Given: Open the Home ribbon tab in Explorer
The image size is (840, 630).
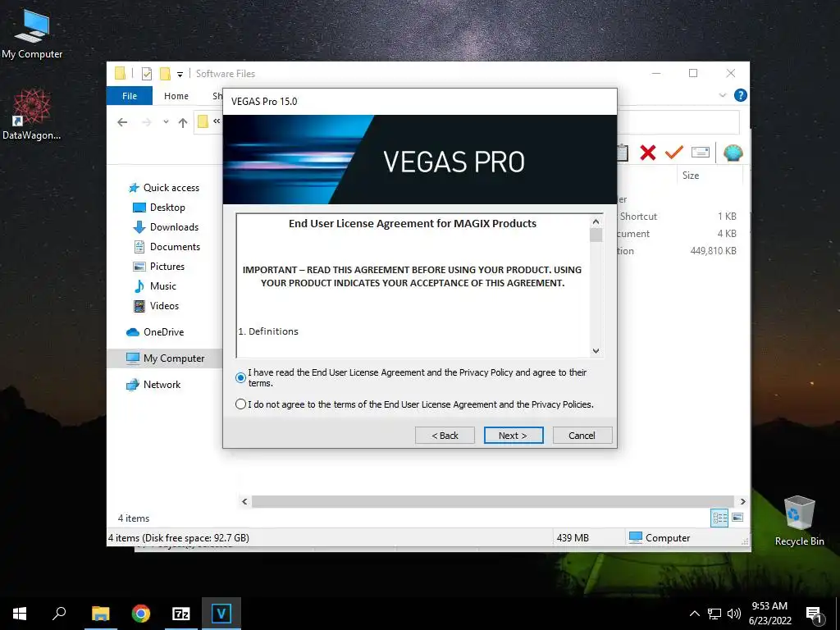Looking at the screenshot, I should pos(176,96).
